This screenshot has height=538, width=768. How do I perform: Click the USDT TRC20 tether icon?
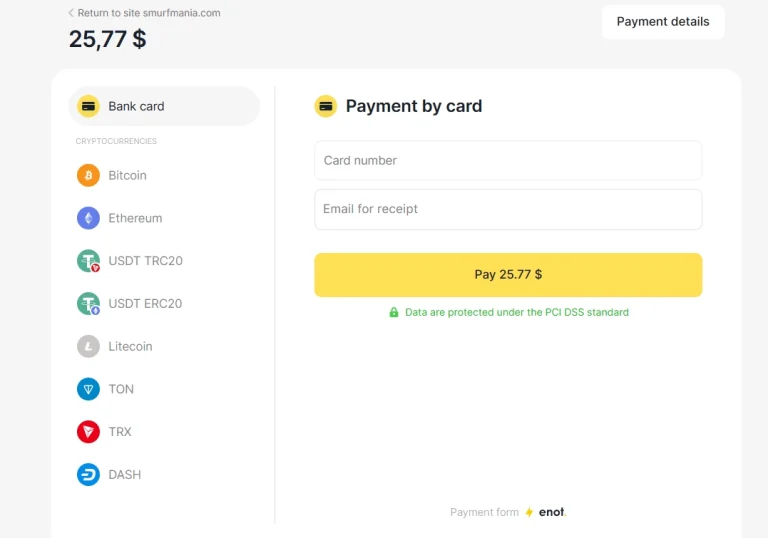(x=88, y=261)
